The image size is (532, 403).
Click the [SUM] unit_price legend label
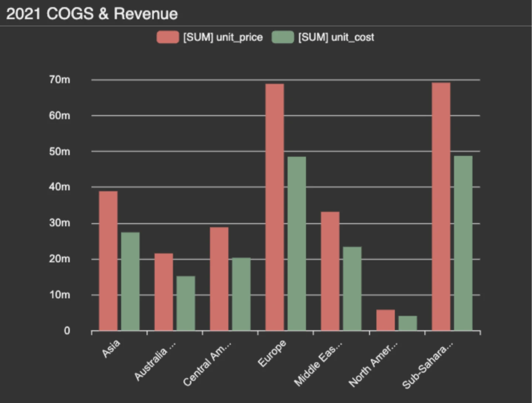pos(223,37)
